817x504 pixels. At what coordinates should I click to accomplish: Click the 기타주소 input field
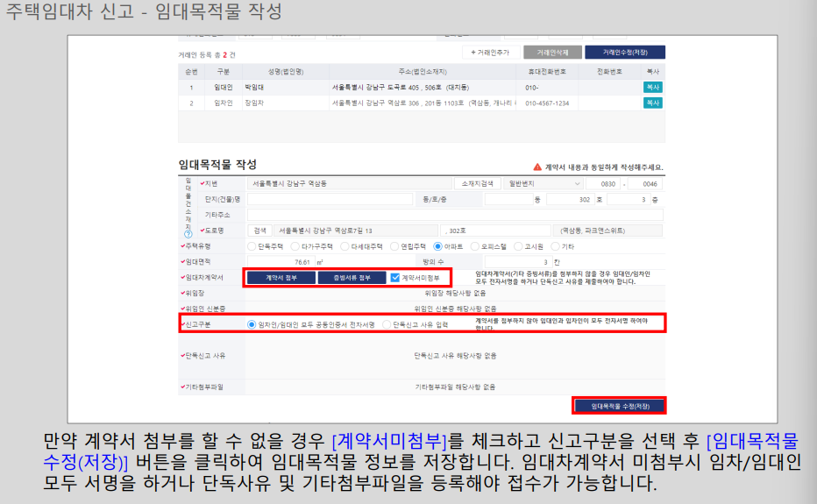455,215
